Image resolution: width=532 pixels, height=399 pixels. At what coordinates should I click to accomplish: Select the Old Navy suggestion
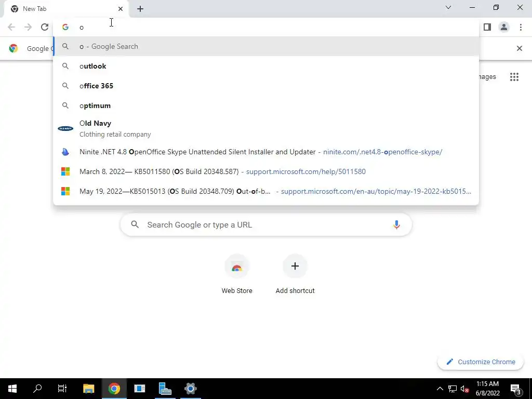266,129
